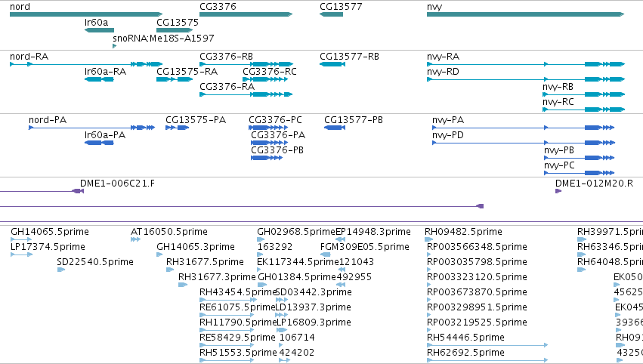
Task: Select the LP17374.5prime EST
Action: 21,254
